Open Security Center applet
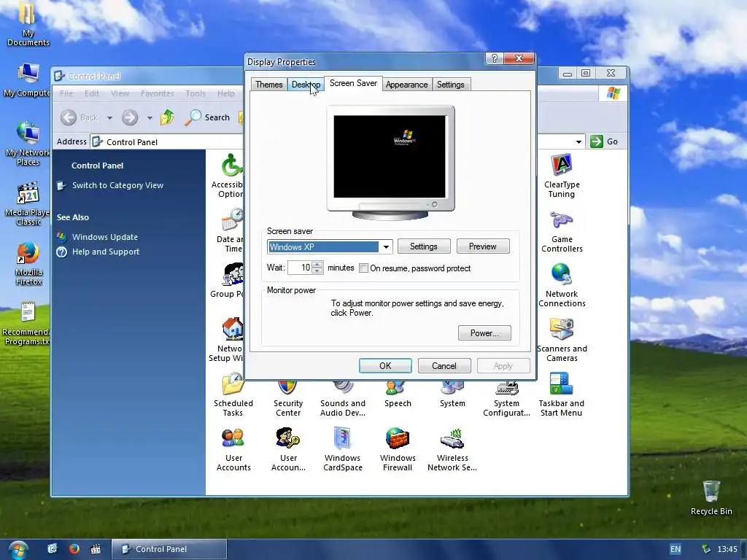The width and height of the screenshot is (747, 560). tap(287, 399)
